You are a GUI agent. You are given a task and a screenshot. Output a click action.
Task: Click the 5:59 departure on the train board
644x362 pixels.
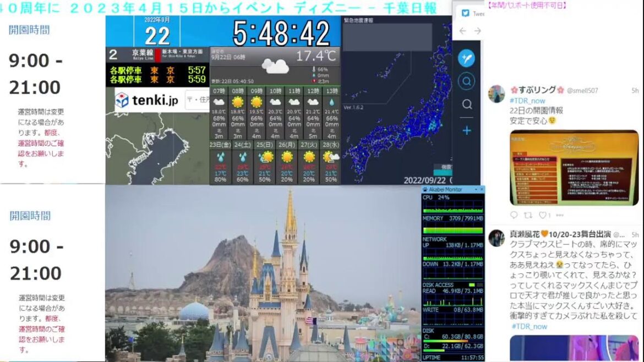(197, 79)
